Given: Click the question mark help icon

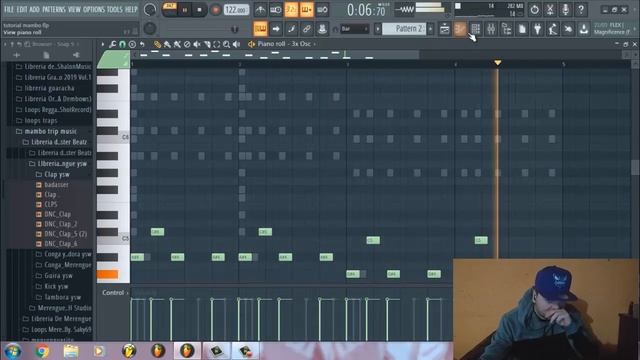Looking at the screenshot, I should tap(581, 9).
